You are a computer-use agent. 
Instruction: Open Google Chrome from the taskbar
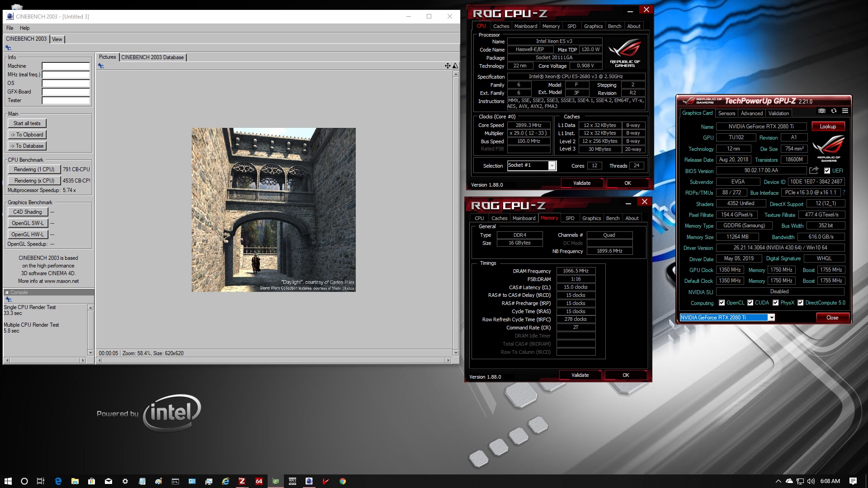pyautogui.click(x=343, y=481)
